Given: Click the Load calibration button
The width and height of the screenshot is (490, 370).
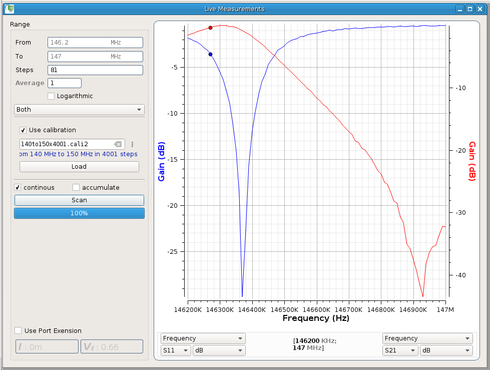Looking at the screenshot, I should pyautogui.click(x=79, y=167).
